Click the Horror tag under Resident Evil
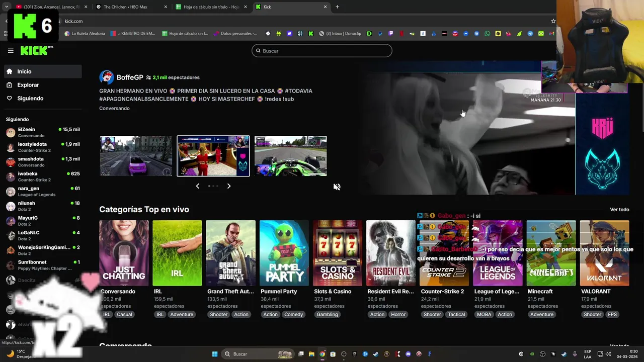The width and height of the screenshot is (644, 362). (398, 315)
